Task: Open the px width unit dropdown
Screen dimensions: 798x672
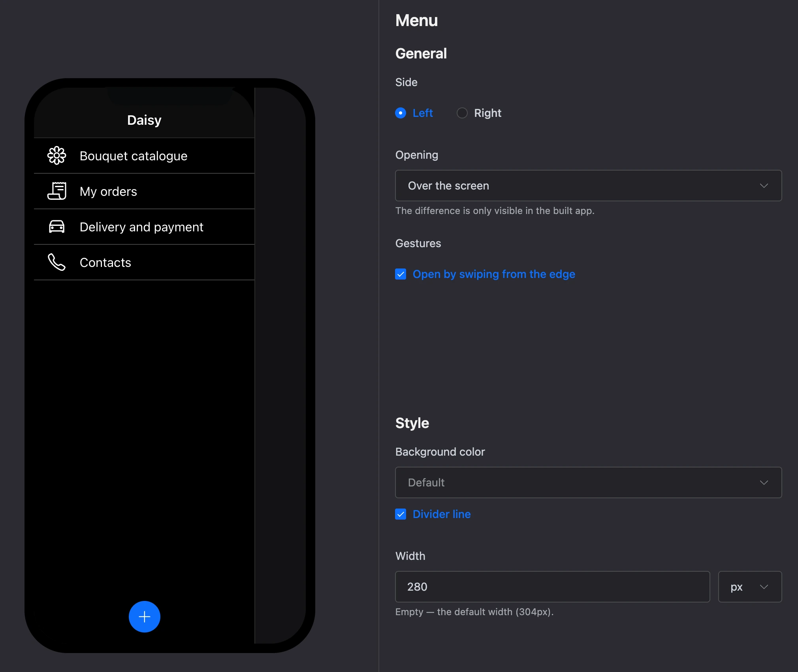Action: point(750,587)
